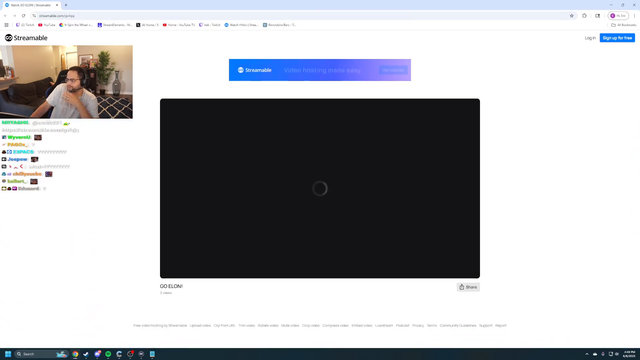Image resolution: width=640 pixels, height=360 pixels.
Task: Click the Podcast footer link
Action: pyautogui.click(x=402, y=326)
